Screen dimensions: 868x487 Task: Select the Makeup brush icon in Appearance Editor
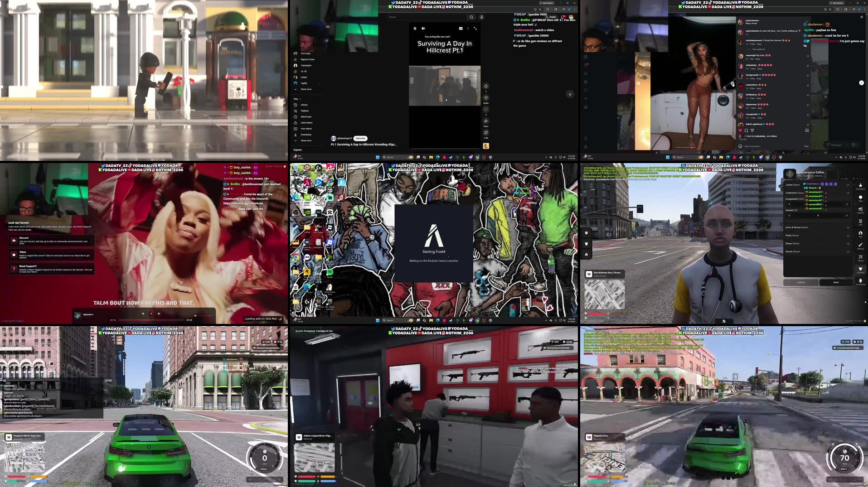[860, 245]
